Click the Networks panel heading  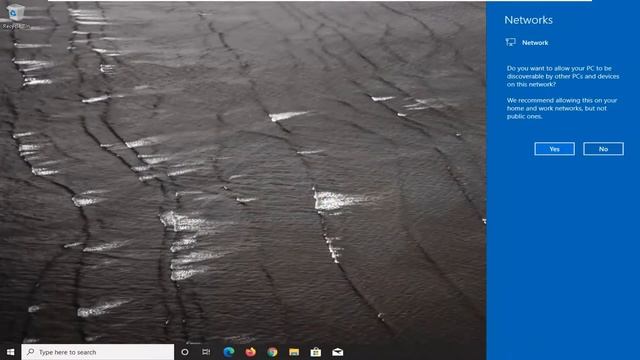[528, 20]
